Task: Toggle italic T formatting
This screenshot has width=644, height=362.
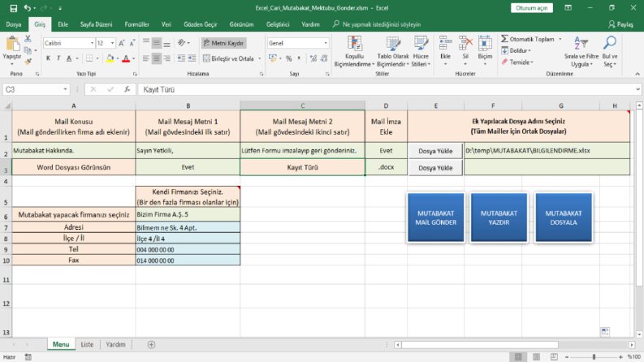Action: point(58,58)
